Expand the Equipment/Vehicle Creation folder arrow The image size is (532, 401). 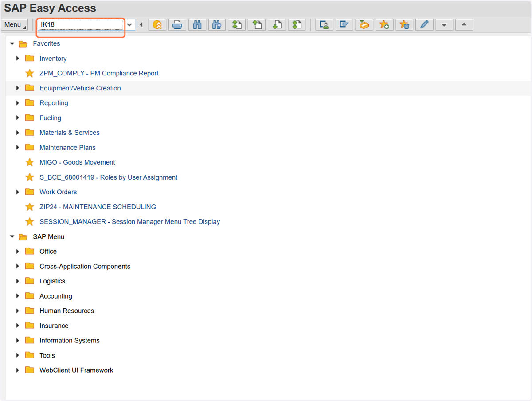tap(18, 88)
